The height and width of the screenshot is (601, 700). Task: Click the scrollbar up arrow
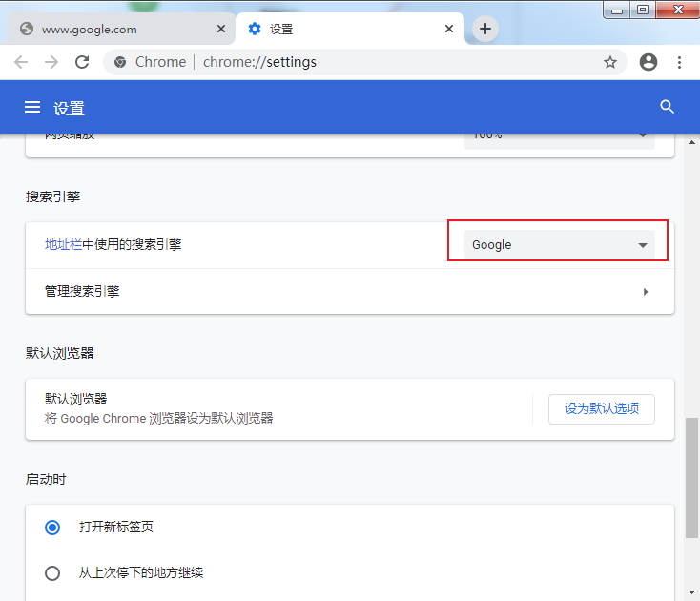point(691,142)
